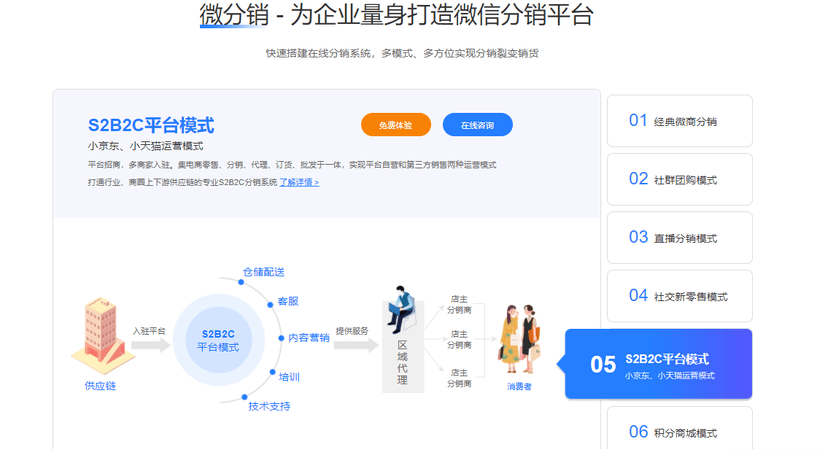Click the 培训 label in diagram

pyautogui.click(x=289, y=377)
